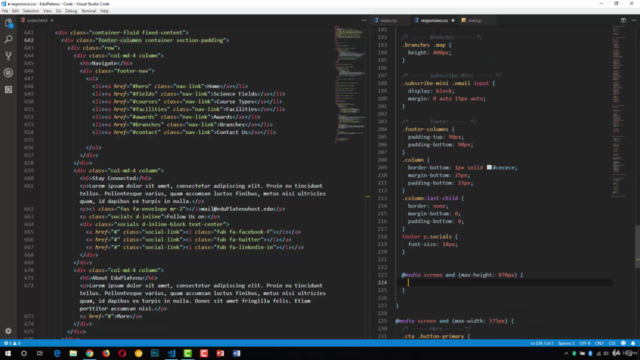This screenshot has width=640, height=360.
Task: Switch to the index.html tab
Action: (37, 20)
